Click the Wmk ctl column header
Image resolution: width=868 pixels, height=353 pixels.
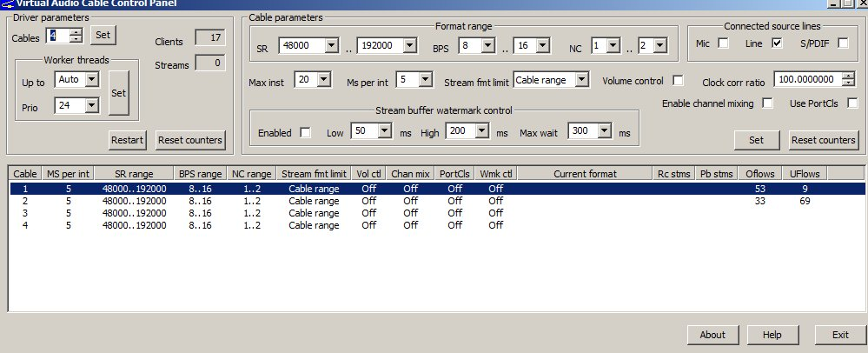pos(495,173)
